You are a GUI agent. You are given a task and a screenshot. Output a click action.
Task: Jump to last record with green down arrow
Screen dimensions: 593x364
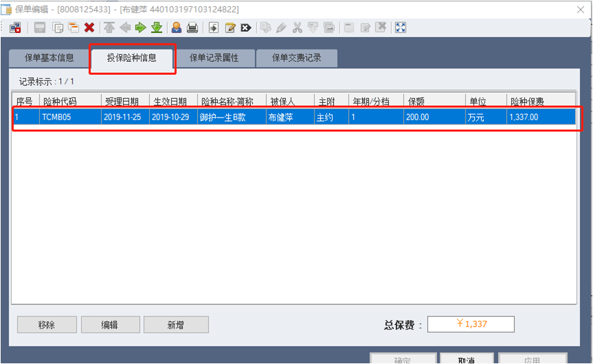point(157,27)
